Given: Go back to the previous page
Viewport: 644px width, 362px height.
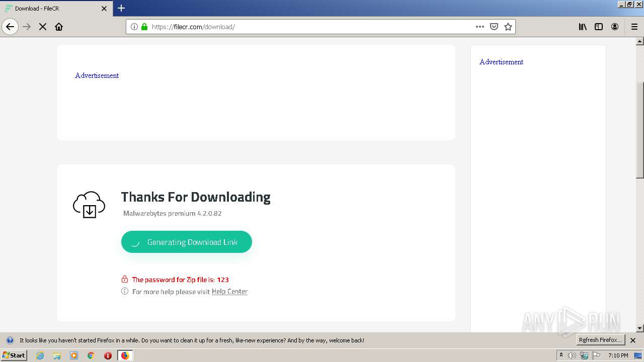Looking at the screenshot, I should (10, 27).
